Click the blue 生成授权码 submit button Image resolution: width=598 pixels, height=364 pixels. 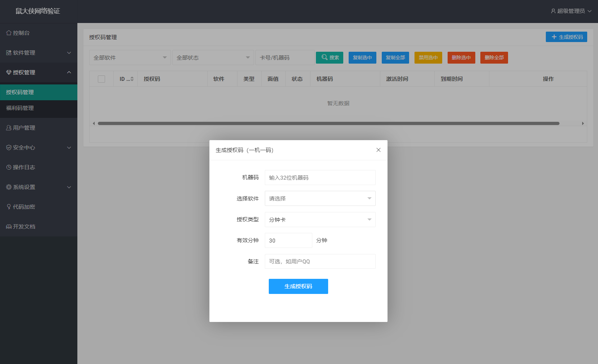coord(298,286)
